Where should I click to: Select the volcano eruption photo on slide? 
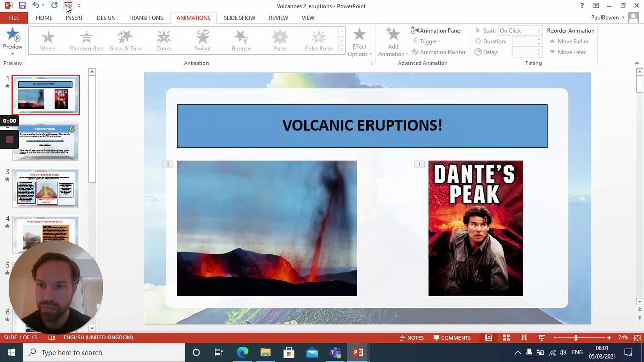pos(267,228)
